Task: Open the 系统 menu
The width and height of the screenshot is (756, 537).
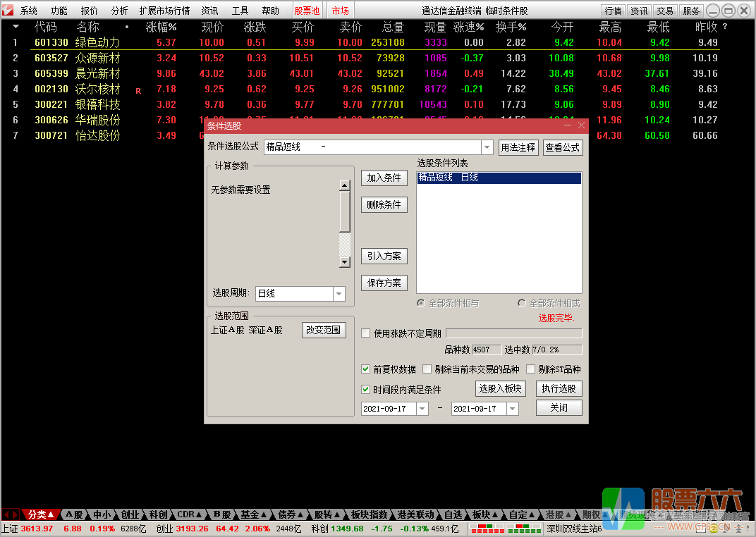Action: click(28, 11)
